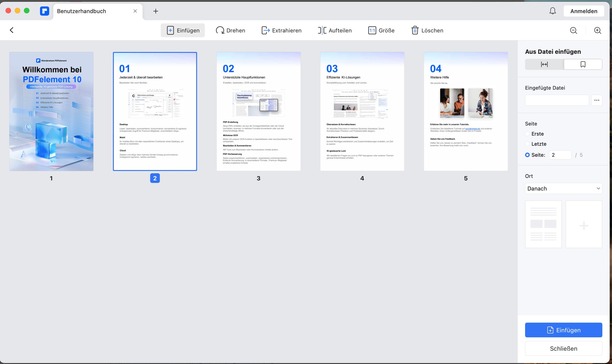Select the Letzte radio option
This screenshot has height=364, width=612.
click(527, 144)
